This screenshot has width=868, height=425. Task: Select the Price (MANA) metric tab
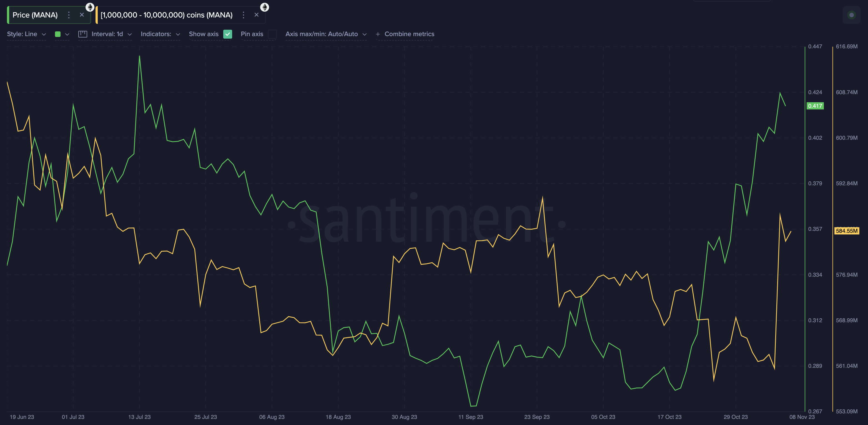pos(35,15)
